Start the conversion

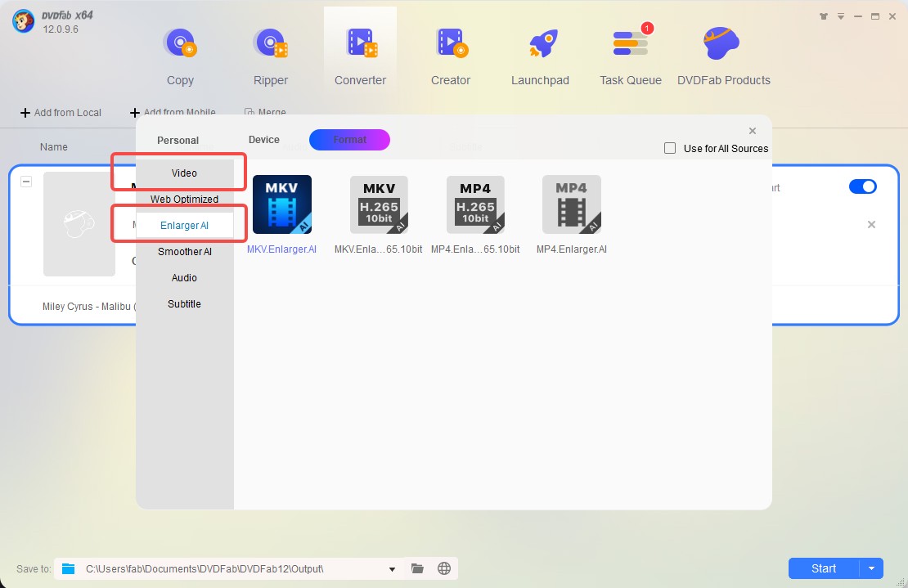824,568
